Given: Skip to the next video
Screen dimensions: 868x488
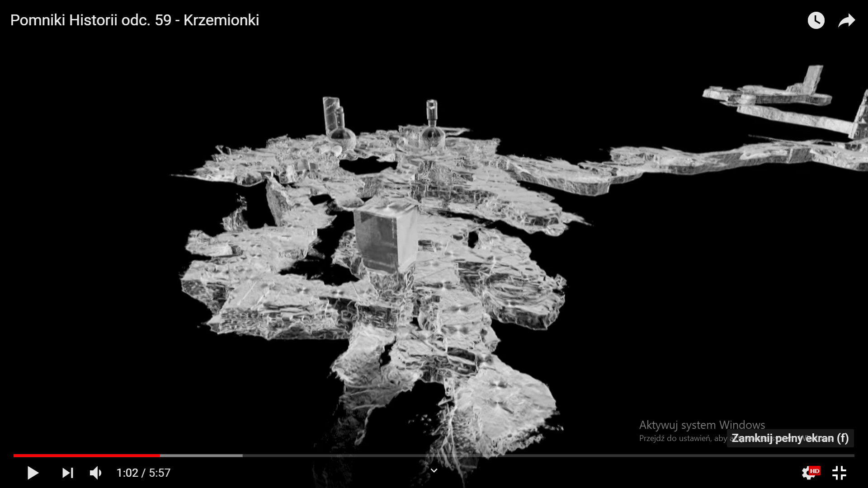Looking at the screenshot, I should 67,473.
